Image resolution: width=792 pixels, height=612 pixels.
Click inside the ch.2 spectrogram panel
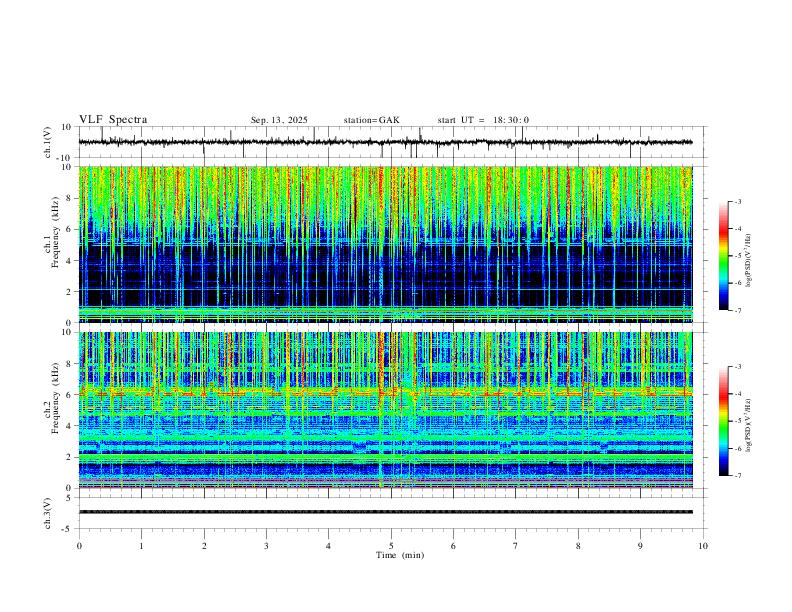[x=386, y=410]
